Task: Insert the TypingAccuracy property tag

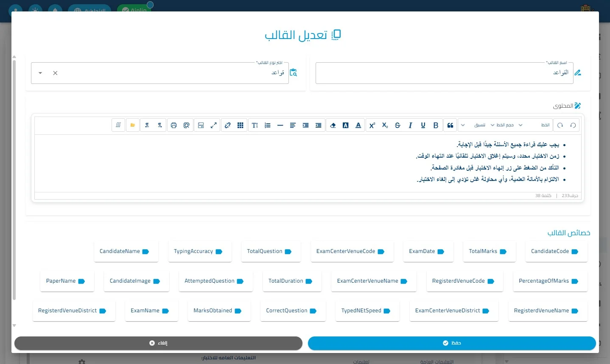Action: [200, 252]
